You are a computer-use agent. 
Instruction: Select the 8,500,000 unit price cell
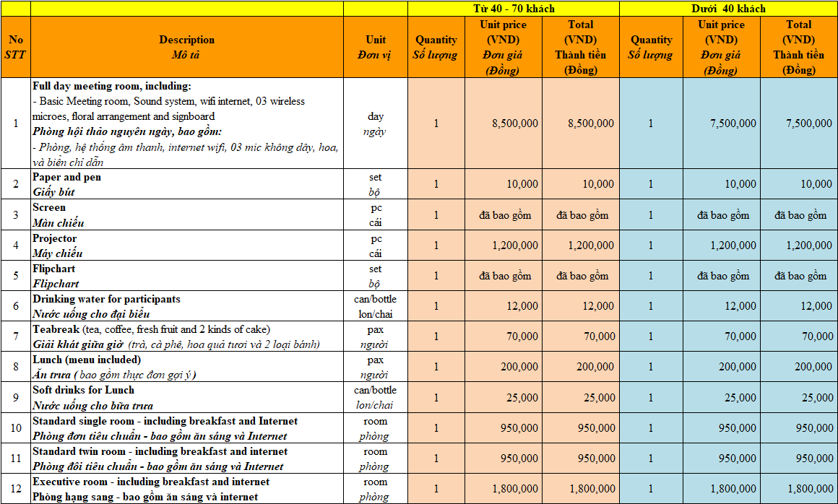(x=504, y=123)
